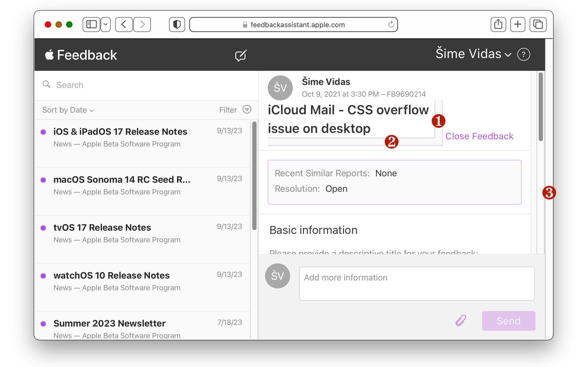Open the Šime Vidas account menu

point(473,54)
